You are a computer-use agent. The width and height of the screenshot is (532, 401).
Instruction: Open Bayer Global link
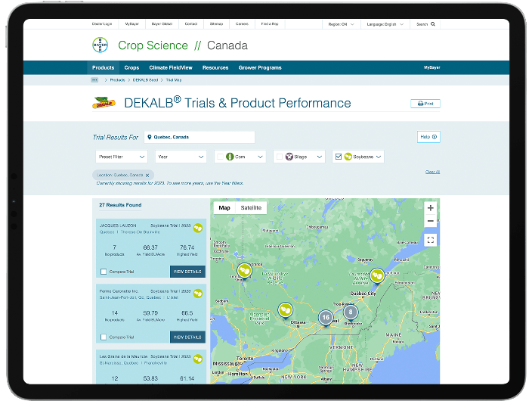(x=162, y=23)
